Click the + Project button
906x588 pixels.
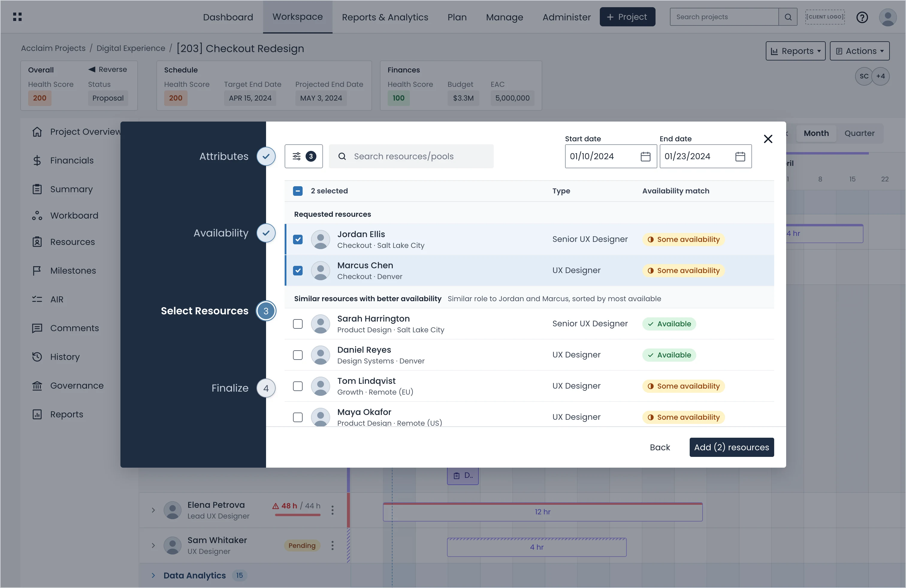pyautogui.click(x=627, y=17)
